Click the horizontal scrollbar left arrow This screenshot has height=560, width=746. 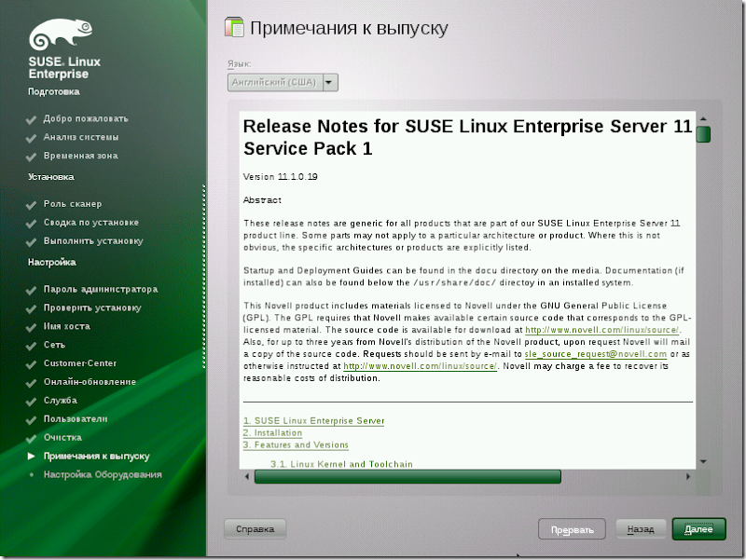click(x=246, y=476)
